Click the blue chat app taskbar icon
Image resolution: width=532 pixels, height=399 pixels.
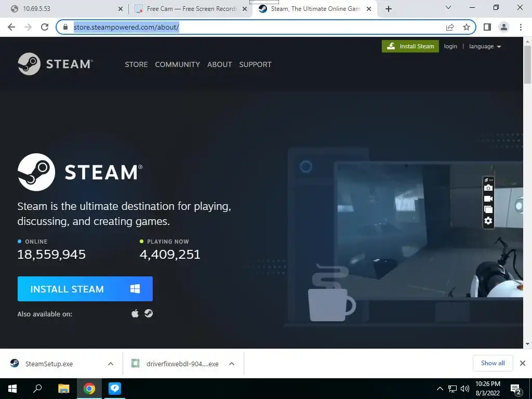[115, 389]
